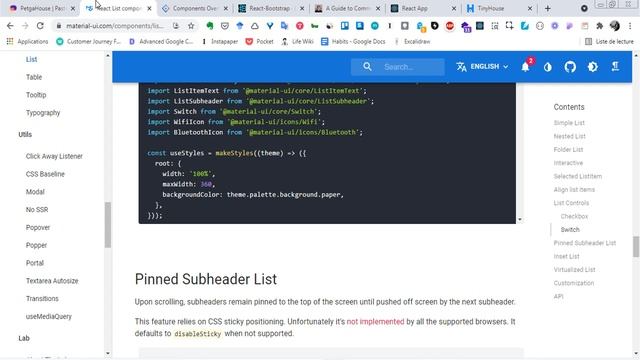Image resolution: width=640 pixels, height=360 pixels.
Task: Close the React List component tab
Action: click(x=149, y=8)
